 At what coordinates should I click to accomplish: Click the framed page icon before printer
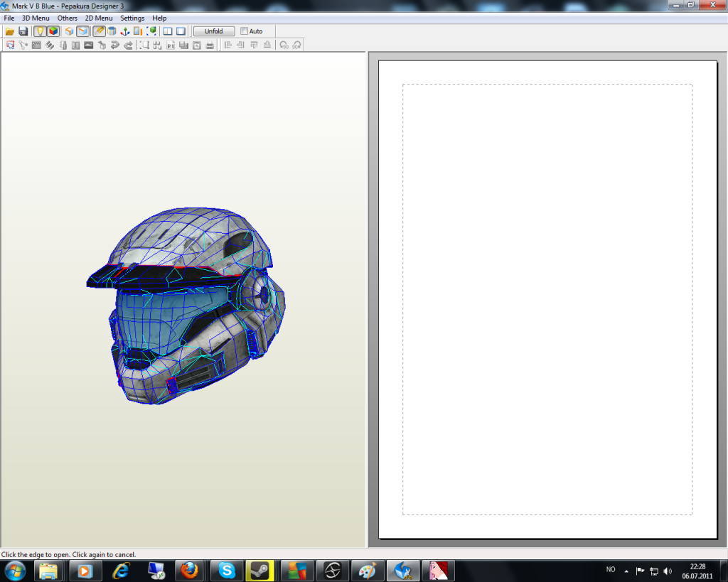(x=197, y=45)
